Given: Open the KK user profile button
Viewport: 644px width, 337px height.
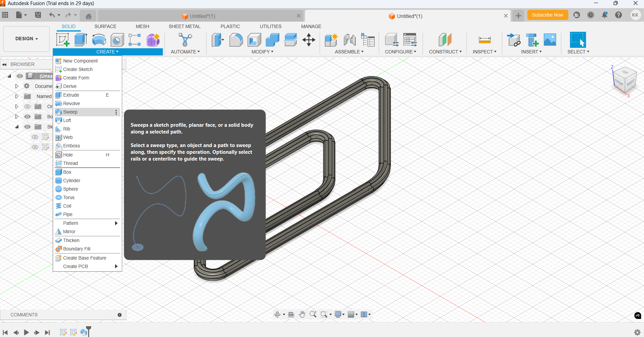Looking at the screenshot, I should coord(635,15).
